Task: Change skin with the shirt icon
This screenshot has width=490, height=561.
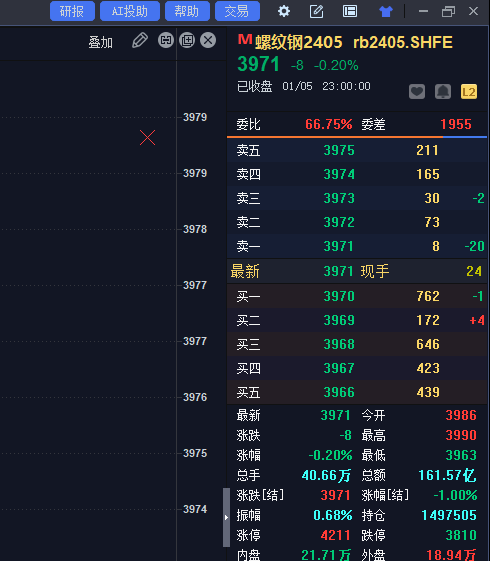Action: pos(386,11)
